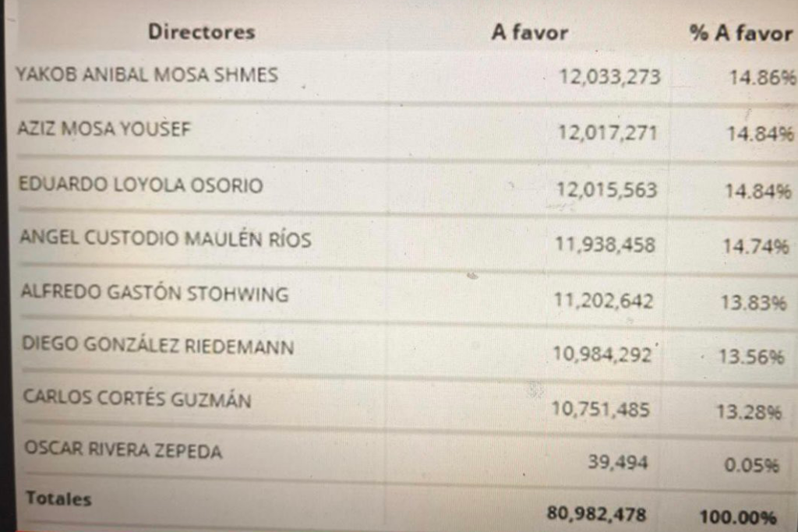
Task: Select EDUARDO LOYOLA OSORIO in the list
Action: coord(140,185)
